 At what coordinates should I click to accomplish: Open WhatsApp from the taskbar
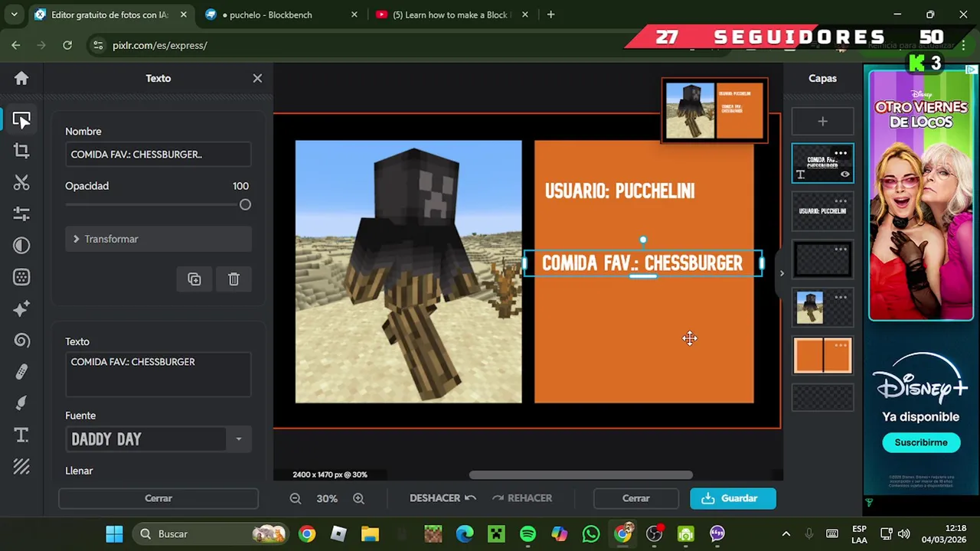(591, 534)
